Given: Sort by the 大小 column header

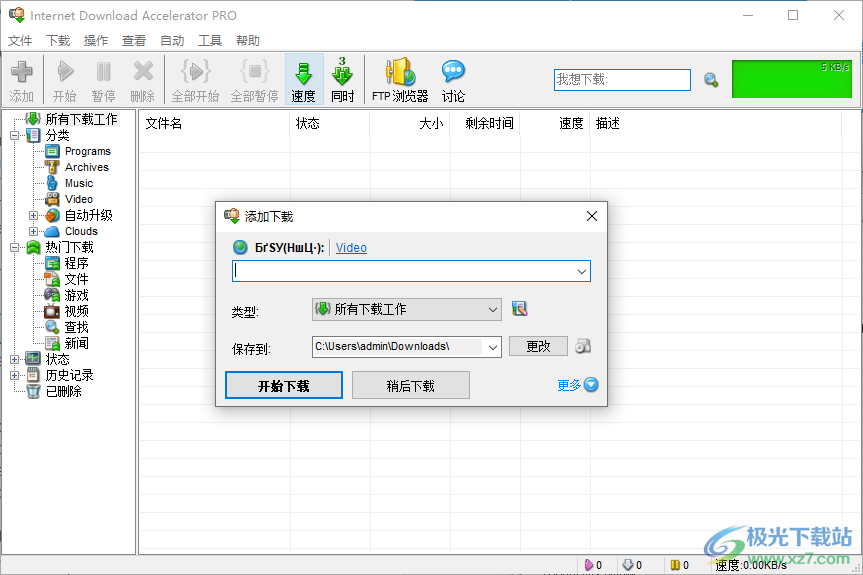Looking at the screenshot, I should click(410, 123).
